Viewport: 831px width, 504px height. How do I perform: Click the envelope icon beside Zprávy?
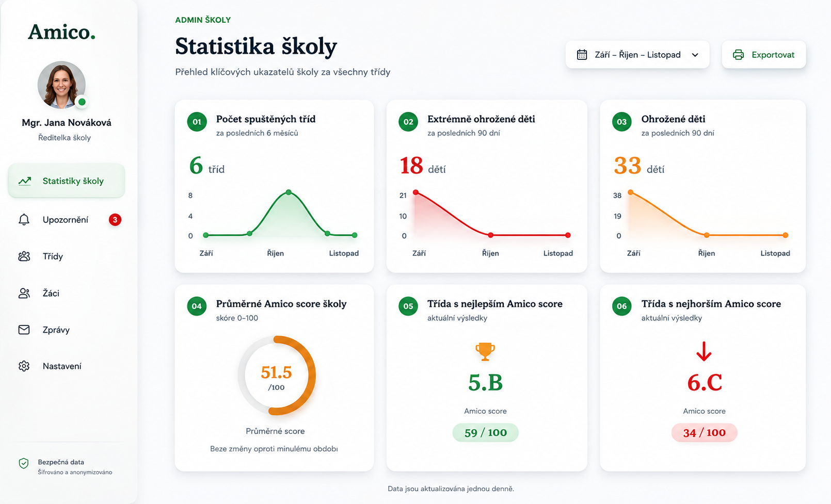pos(24,330)
